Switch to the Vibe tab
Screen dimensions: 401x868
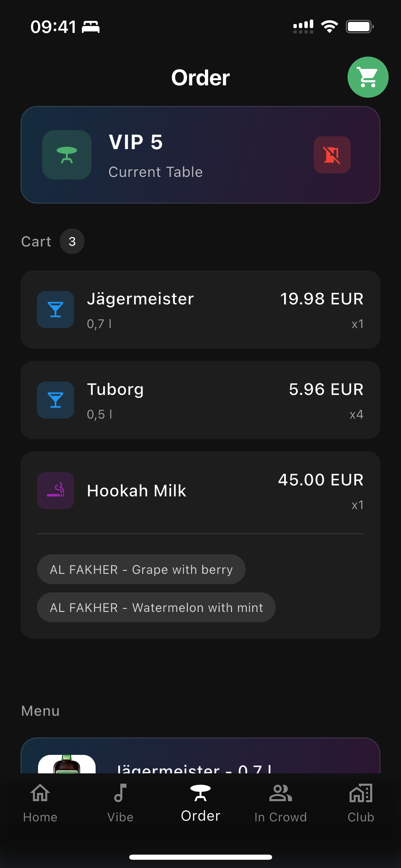coord(120,803)
